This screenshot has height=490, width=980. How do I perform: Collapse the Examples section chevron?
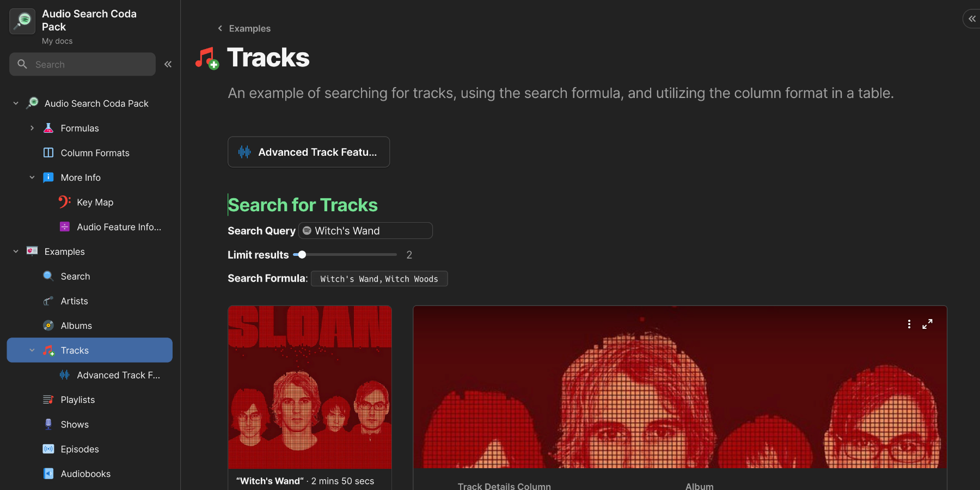click(x=15, y=251)
